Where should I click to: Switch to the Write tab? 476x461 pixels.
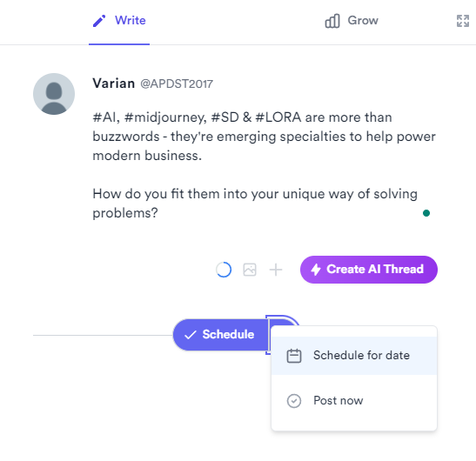(119, 21)
